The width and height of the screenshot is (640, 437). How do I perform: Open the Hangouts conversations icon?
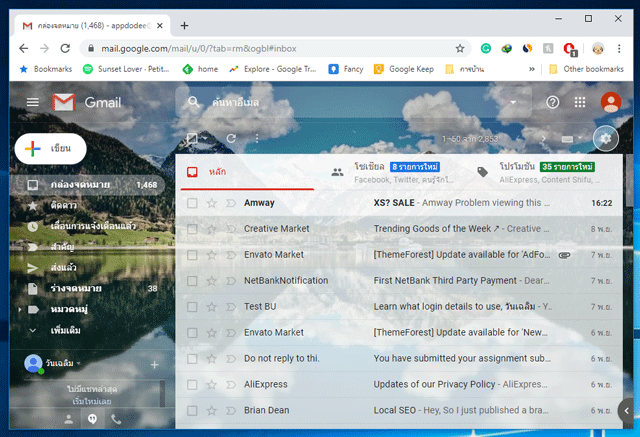(x=93, y=419)
